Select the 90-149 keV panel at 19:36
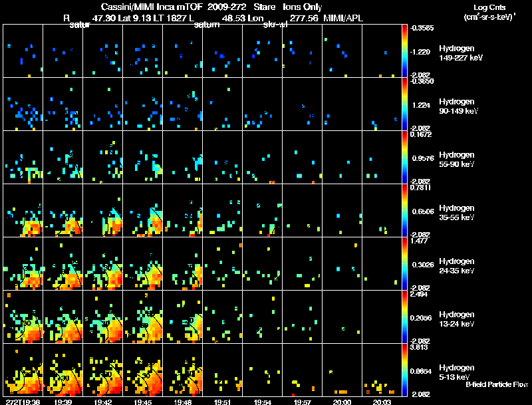532x405 pixels. click(x=23, y=104)
